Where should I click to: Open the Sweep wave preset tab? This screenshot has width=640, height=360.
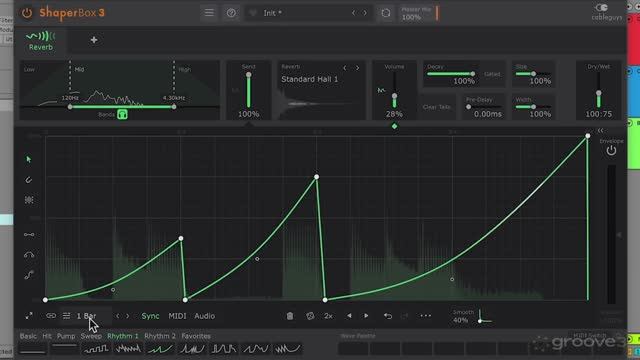point(91,336)
